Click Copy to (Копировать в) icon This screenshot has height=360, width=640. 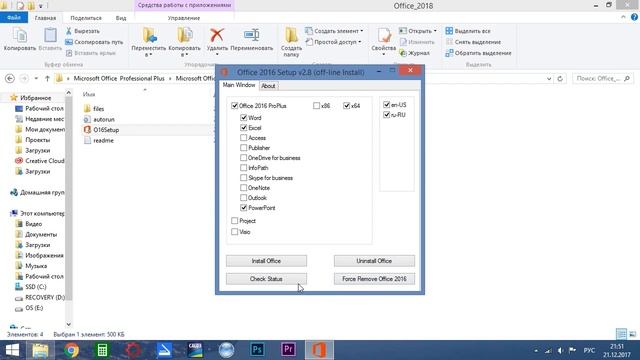[184, 36]
